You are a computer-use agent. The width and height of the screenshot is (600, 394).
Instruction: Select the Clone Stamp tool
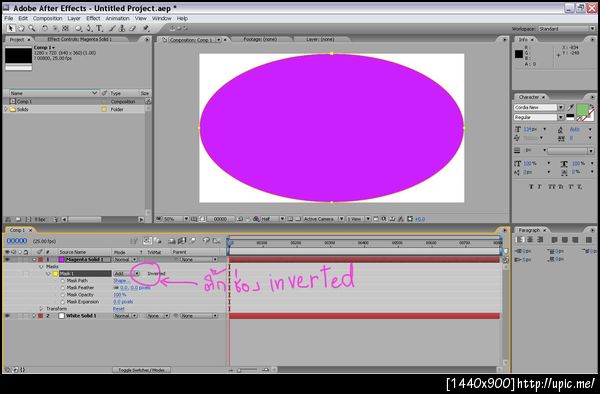pos(122,28)
